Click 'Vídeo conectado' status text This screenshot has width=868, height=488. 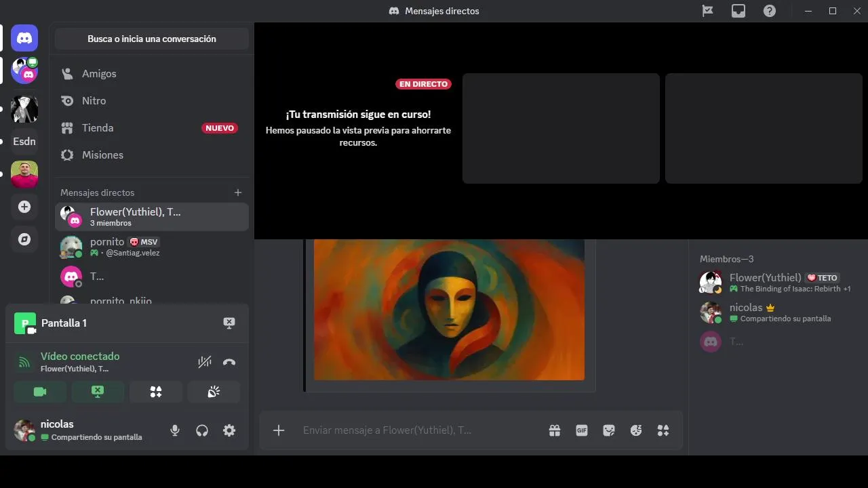coord(80,357)
